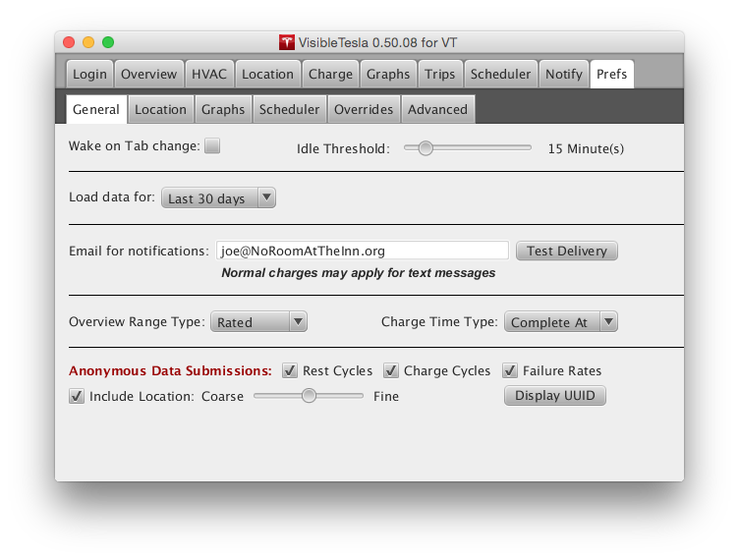Open the Advanced preferences sub-tab

click(x=438, y=110)
